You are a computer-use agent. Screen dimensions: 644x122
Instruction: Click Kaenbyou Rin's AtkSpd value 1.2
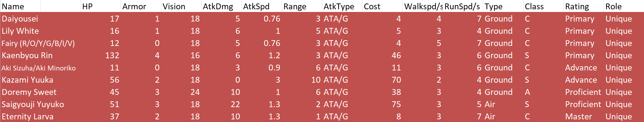[274, 55]
